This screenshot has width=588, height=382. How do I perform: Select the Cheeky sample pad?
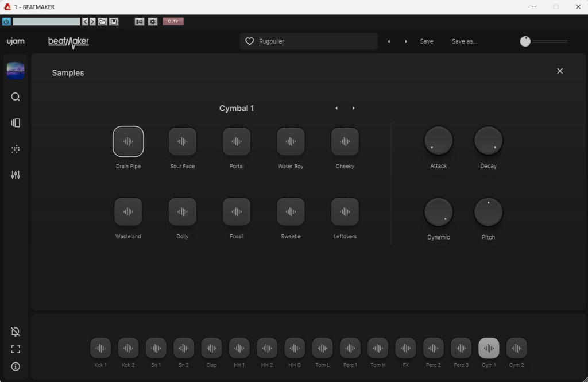click(x=345, y=141)
